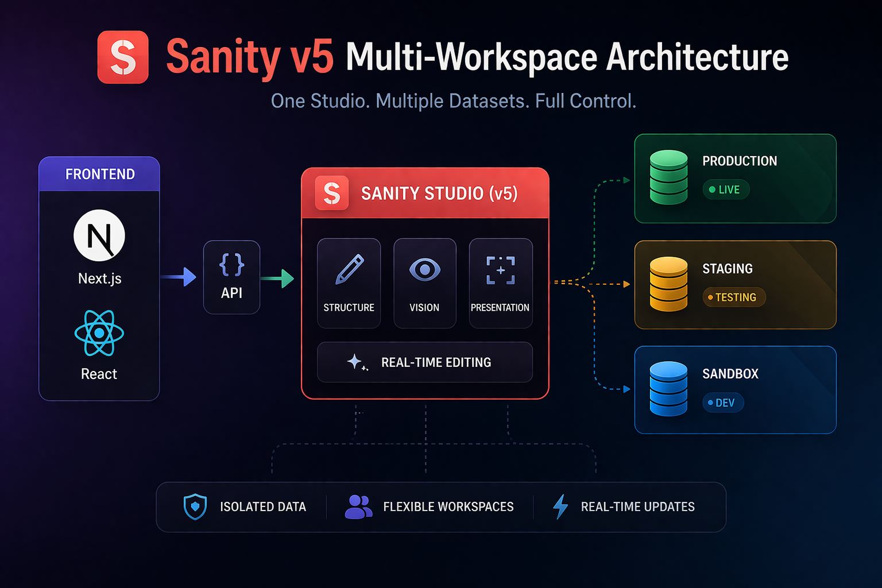882x588 pixels.
Task: Click the 'Multi-Workspace Architecture' title text
Action: pos(567,57)
